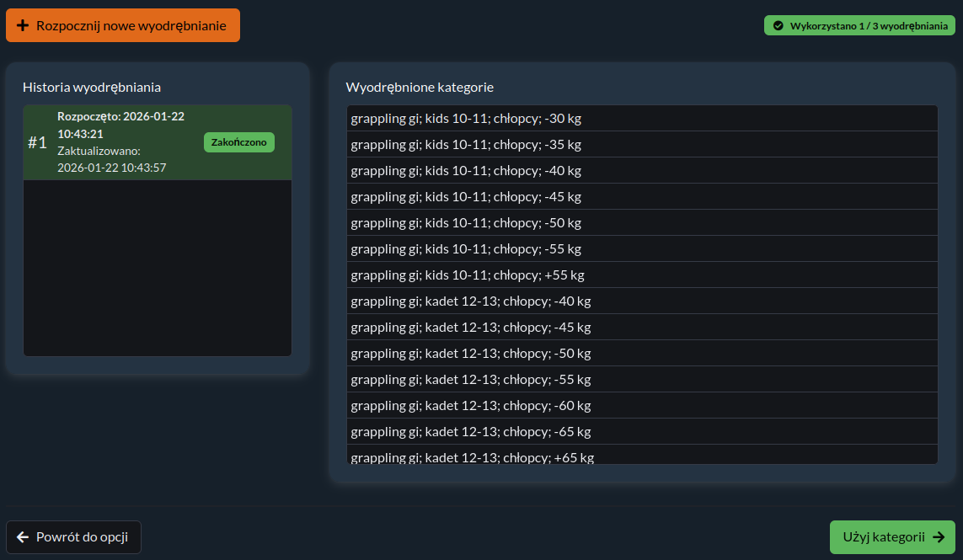The width and height of the screenshot is (963, 560).
Task: Click the right arrow icon on Użyj kategorii
Action: (939, 537)
